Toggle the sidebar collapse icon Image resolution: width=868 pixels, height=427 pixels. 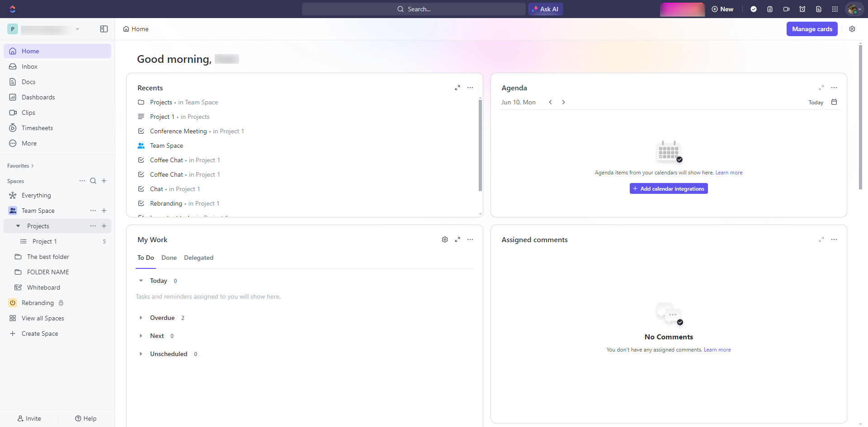coord(104,29)
